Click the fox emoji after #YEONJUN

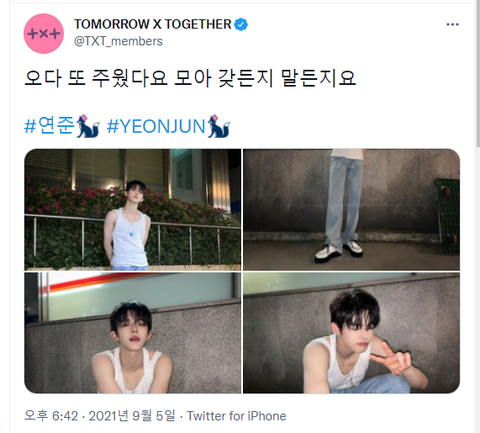coord(218,126)
